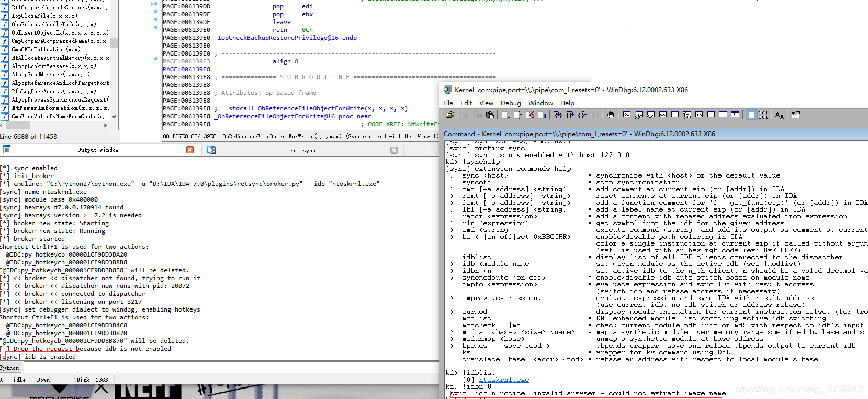Click function list scroll-down arrow in IDA

coord(114,117)
